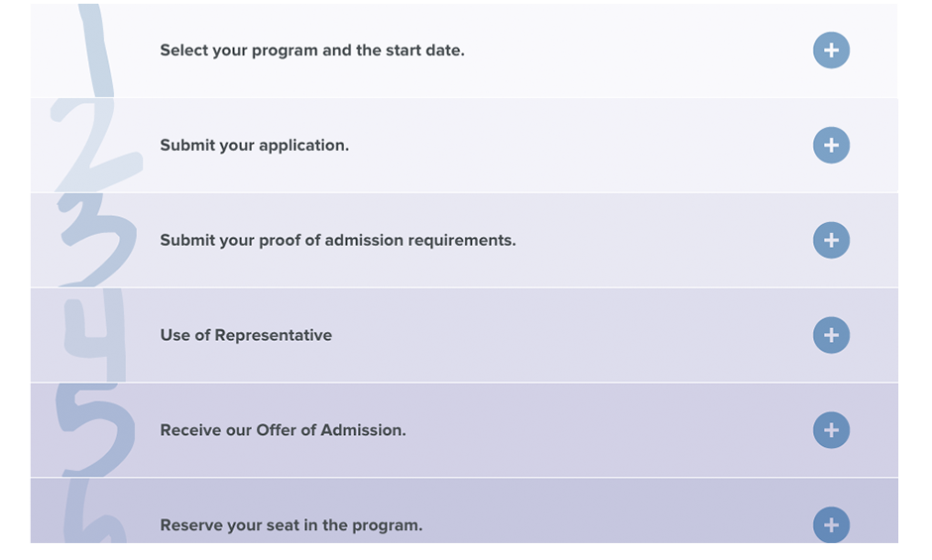The height and width of the screenshot is (560, 932).
Task: Click the plus icon for Use of Representative
Action: 831,335
